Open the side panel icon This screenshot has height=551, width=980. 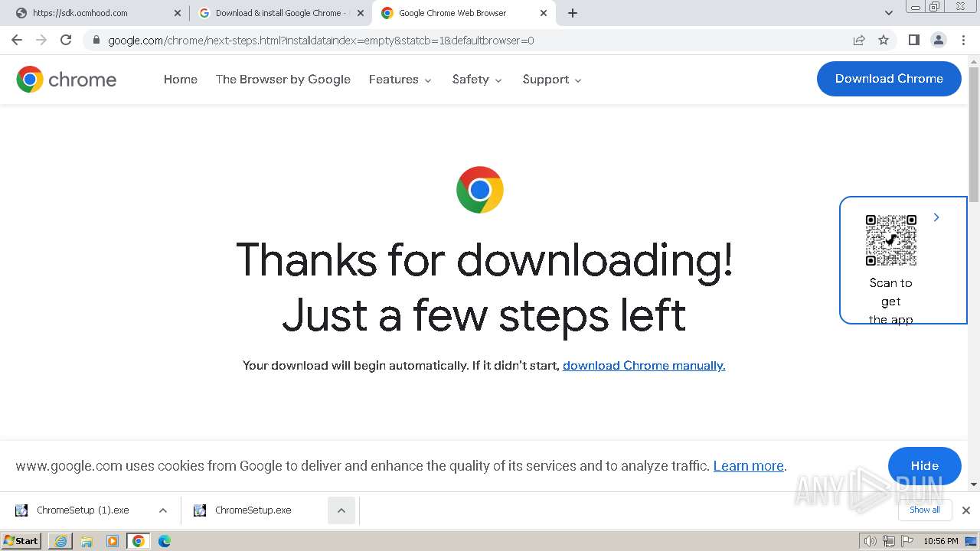click(913, 40)
